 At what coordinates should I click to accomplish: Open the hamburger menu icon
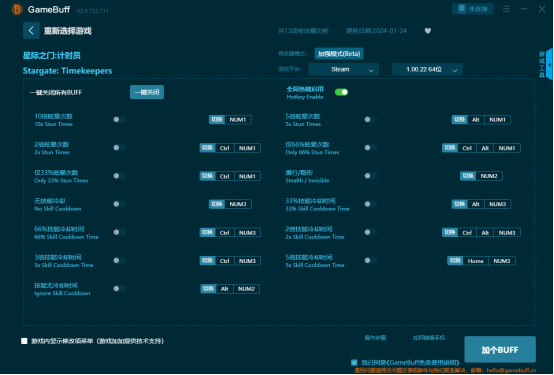506,9
